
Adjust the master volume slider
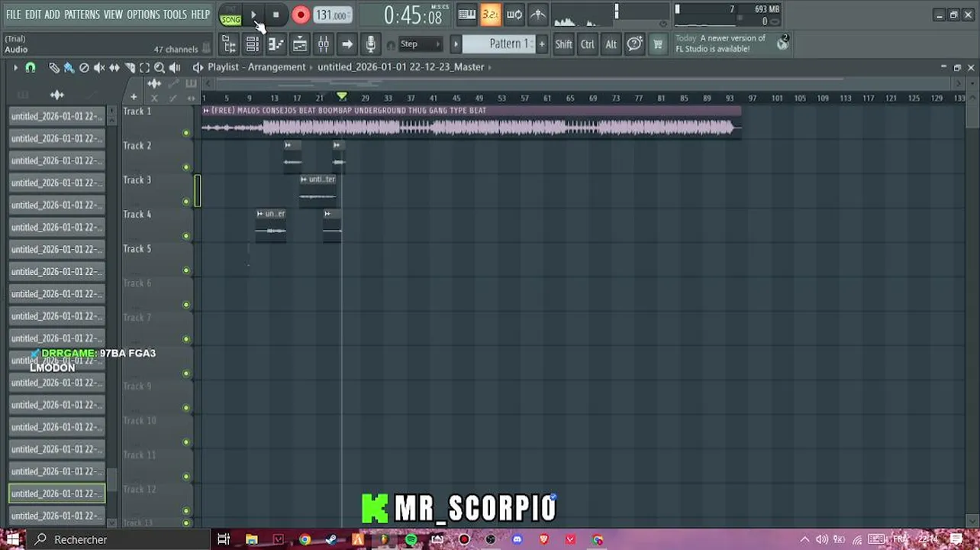[617, 10]
